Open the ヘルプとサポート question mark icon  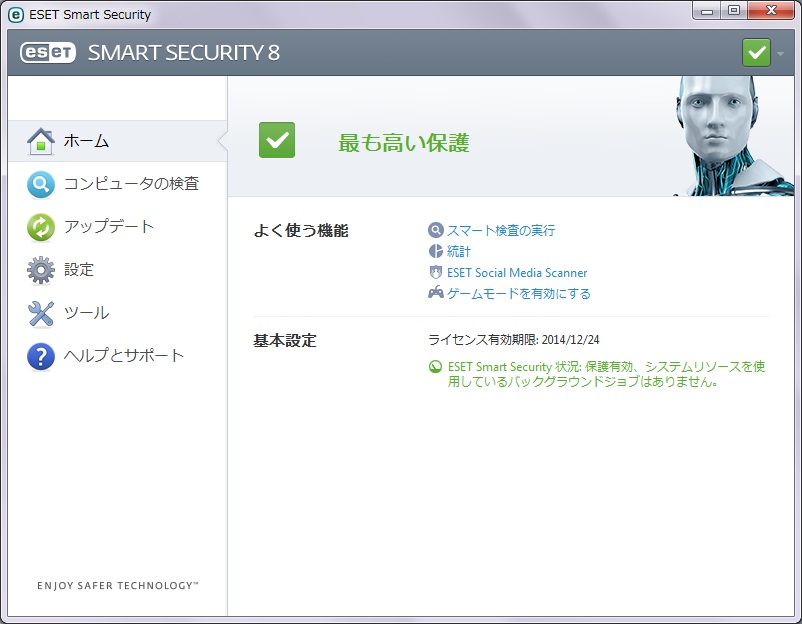40,355
